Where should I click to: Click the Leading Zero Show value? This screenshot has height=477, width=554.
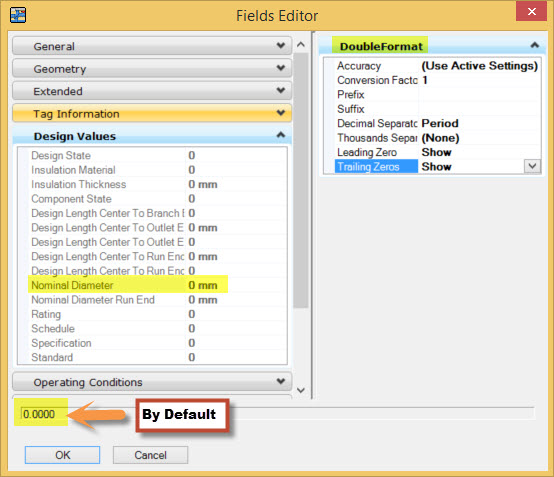point(479,152)
